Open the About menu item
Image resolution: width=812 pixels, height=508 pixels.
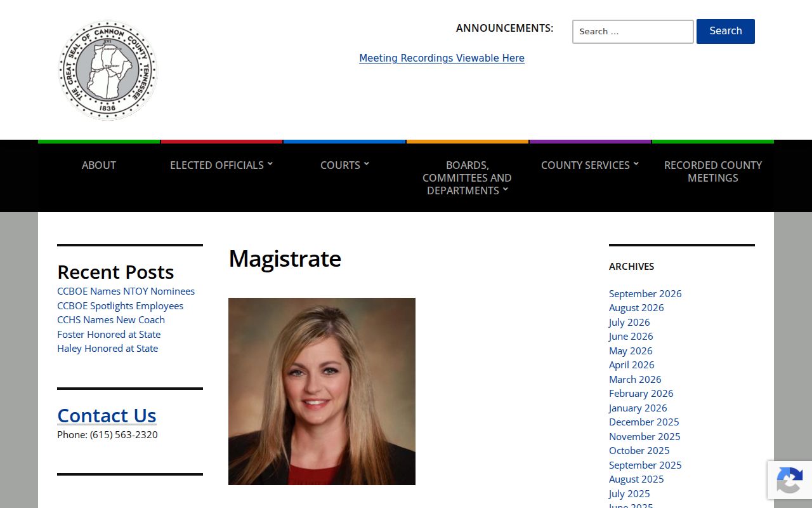coord(99,165)
